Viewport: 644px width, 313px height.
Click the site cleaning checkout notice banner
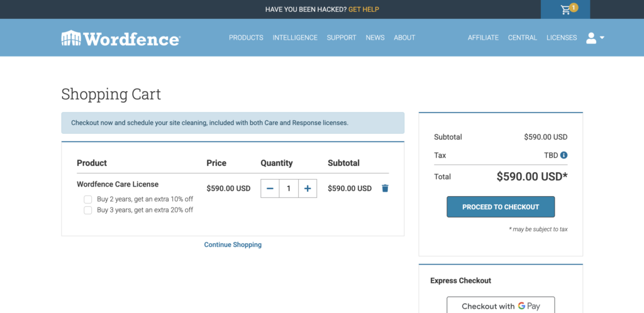[x=233, y=123]
